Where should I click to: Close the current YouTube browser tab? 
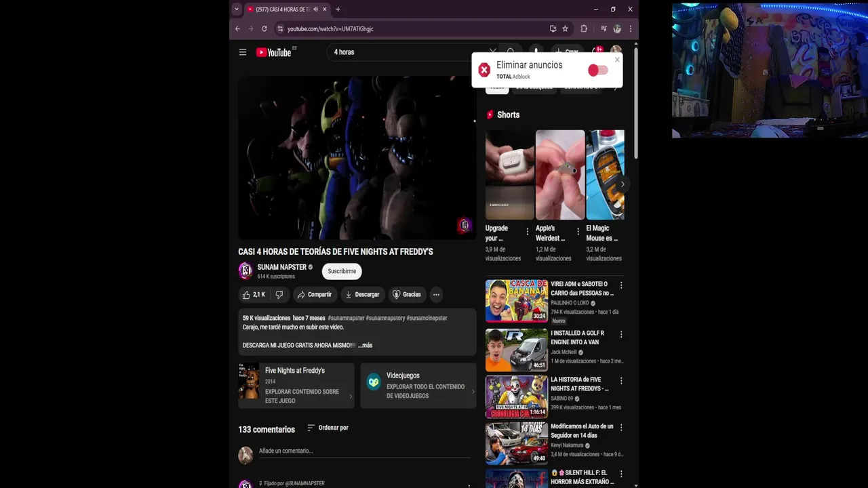tap(325, 9)
